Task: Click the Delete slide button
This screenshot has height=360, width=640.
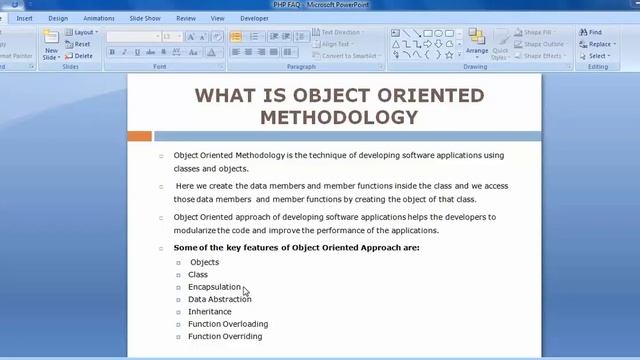Action: pos(79,56)
